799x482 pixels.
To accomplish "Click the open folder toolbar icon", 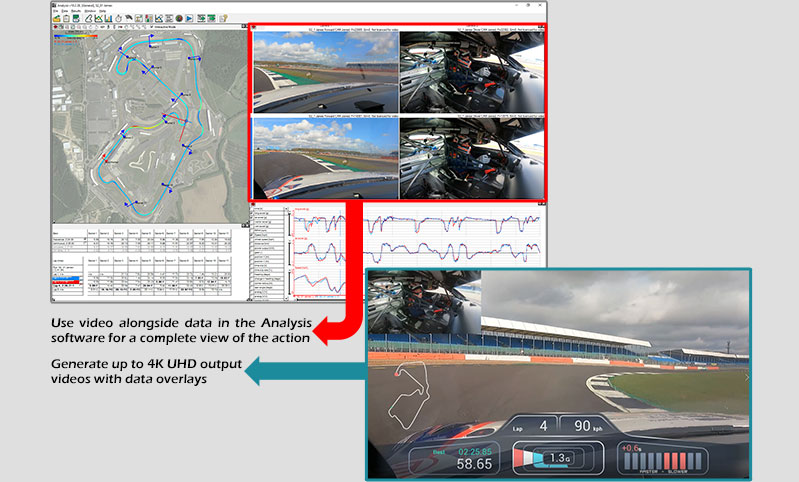I will tap(56, 17).
